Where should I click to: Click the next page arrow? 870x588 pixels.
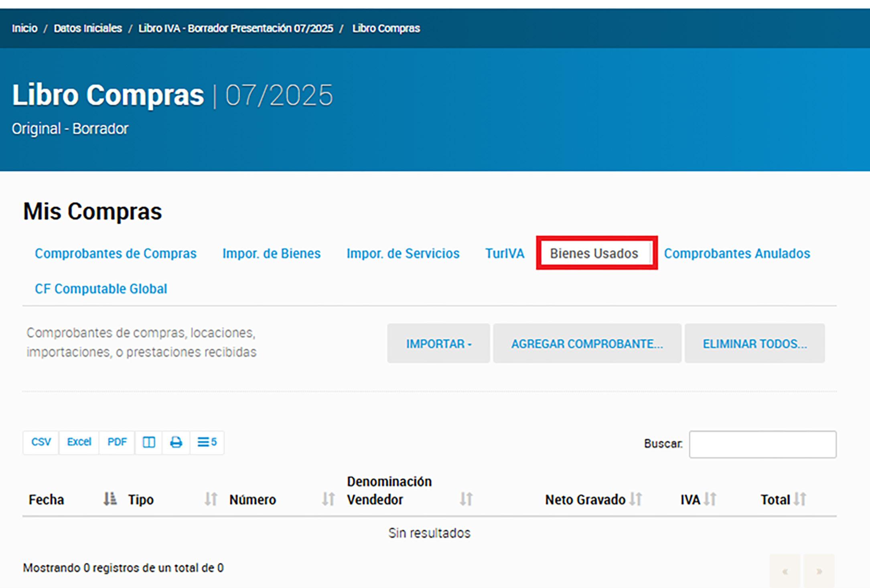click(x=819, y=571)
